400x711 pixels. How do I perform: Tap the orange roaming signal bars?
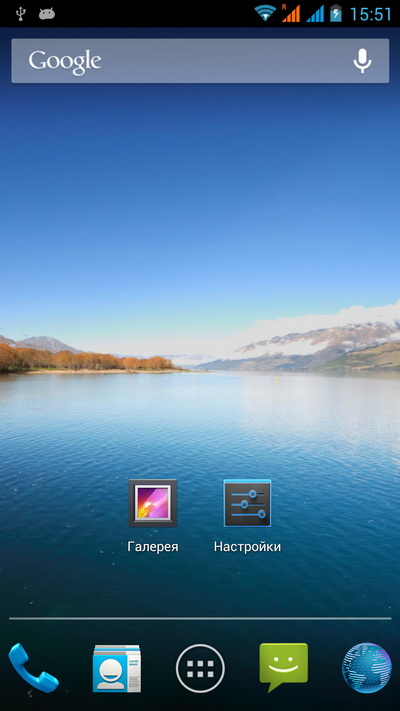291,13
